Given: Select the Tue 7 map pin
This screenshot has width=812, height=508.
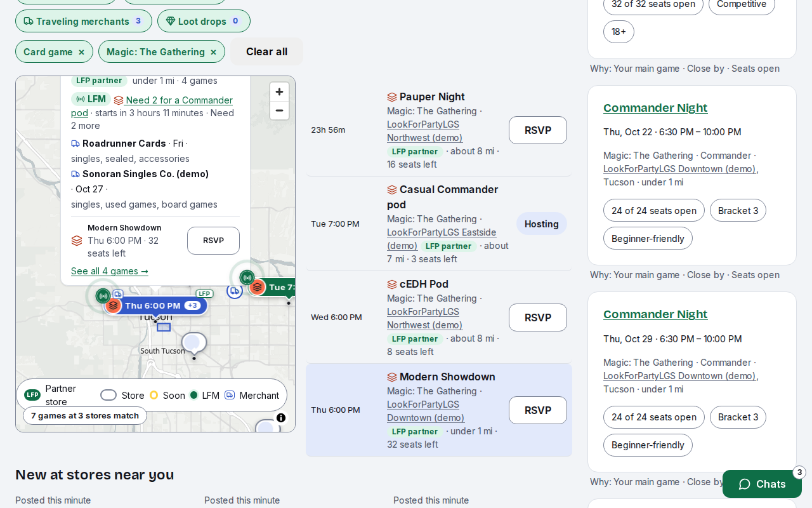Looking at the screenshot, I should (x=272, y=287).
